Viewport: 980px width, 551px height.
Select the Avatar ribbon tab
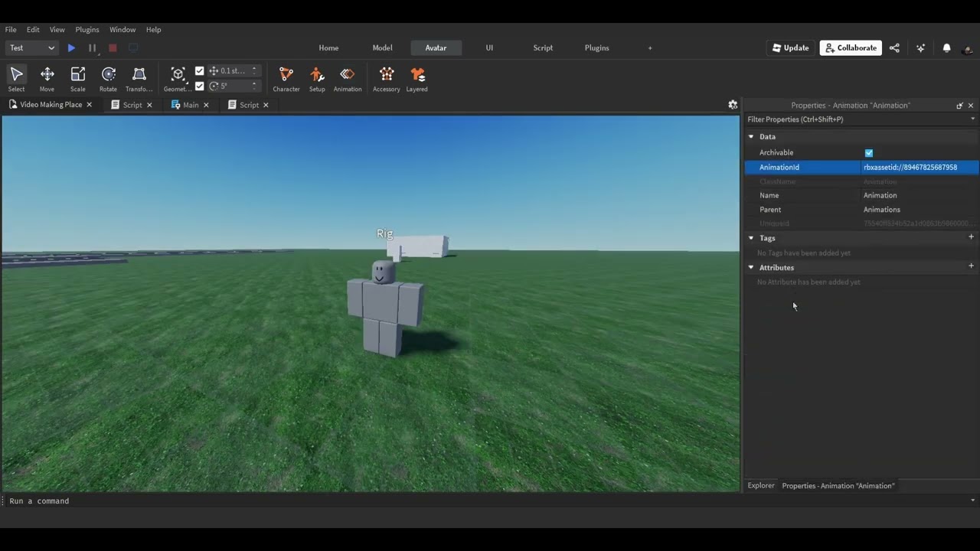[x=436, y=47]
